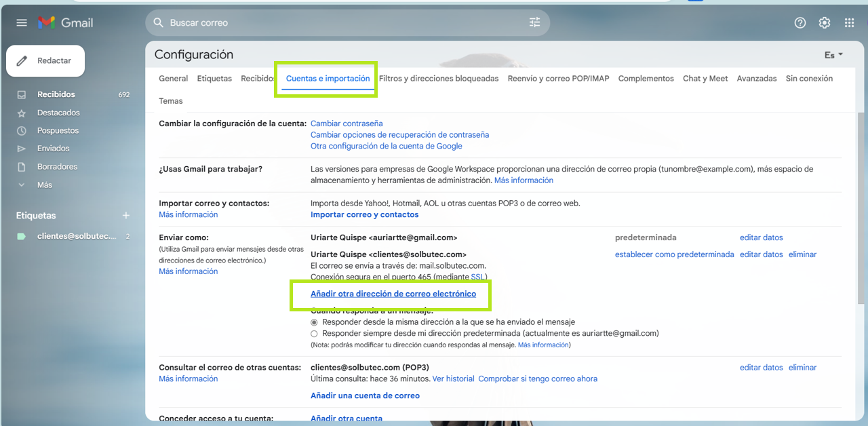Expand the Más section in sidebar

(x=44, y=185)
